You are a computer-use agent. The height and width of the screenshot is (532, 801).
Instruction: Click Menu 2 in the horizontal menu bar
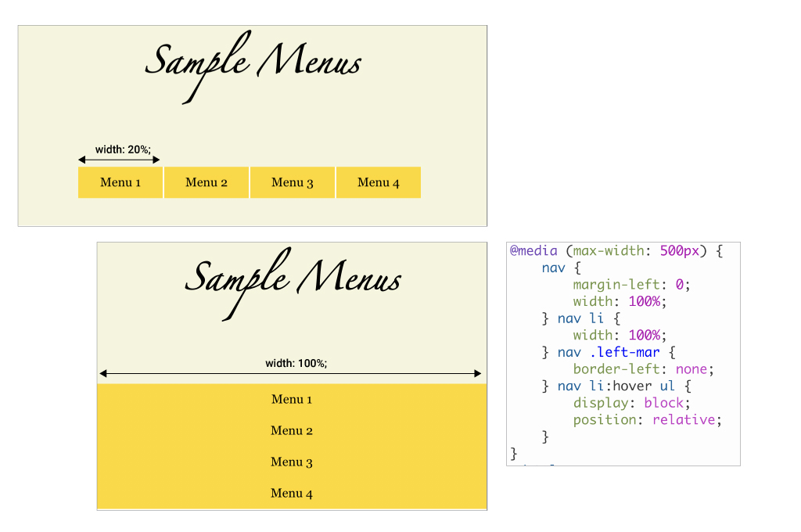[x=207, y=182]
